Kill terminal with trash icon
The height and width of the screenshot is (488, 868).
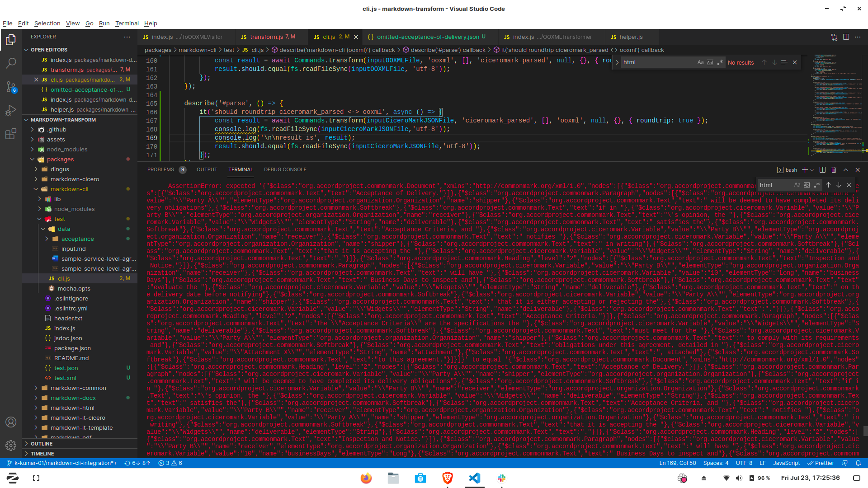point(834,170)
